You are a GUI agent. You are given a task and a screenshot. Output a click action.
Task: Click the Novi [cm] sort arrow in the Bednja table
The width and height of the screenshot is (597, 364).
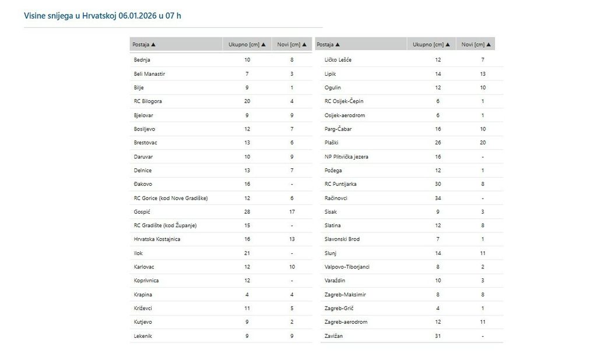[304, 44]
